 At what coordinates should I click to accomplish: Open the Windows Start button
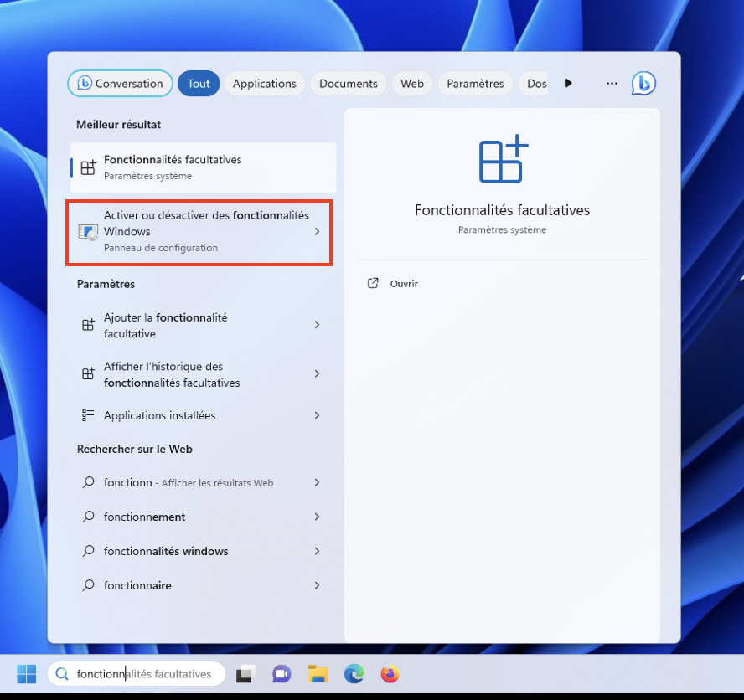click(x=26, y=674)
